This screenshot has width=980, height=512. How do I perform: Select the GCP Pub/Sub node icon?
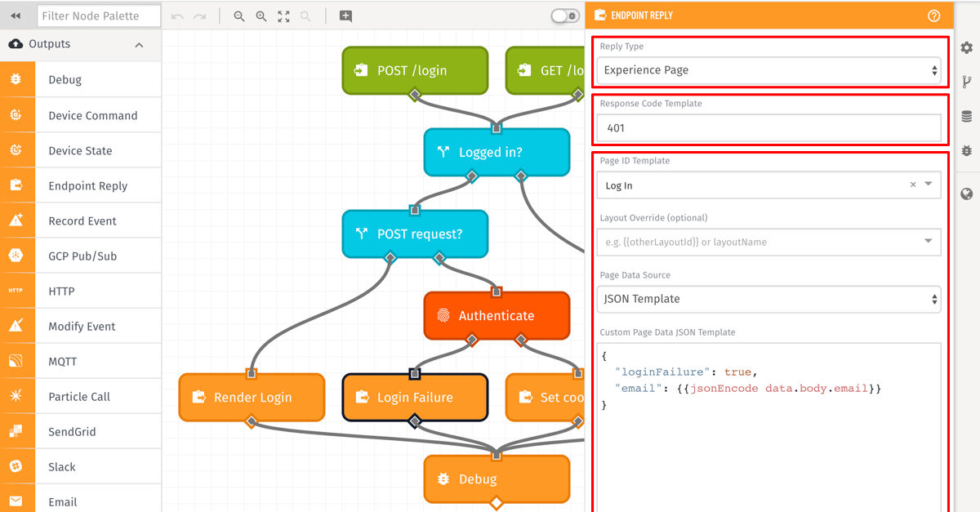click(x=16, y=256)
